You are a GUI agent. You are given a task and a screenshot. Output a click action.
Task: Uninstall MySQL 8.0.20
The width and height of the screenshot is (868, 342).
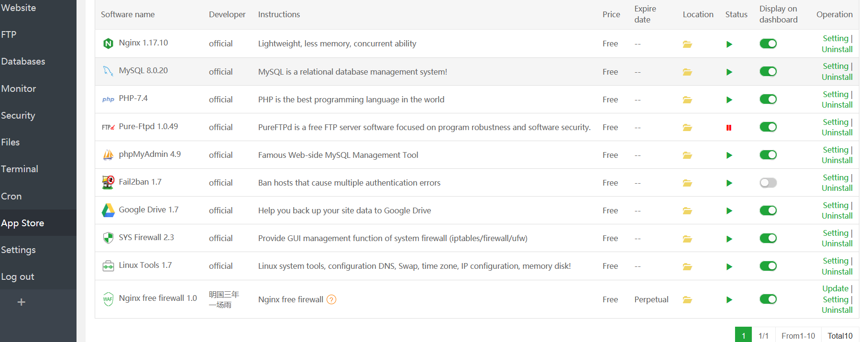[837, 77]
